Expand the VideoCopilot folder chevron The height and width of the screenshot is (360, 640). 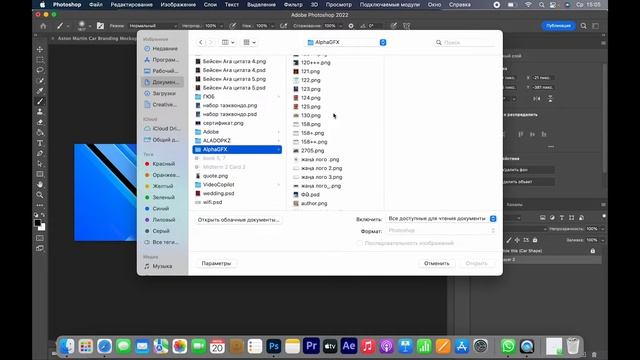(x=279, y=185)
